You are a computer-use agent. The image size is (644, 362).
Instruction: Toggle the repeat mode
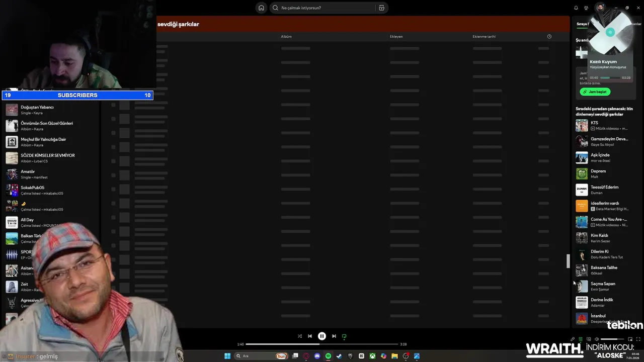[344, 336]
